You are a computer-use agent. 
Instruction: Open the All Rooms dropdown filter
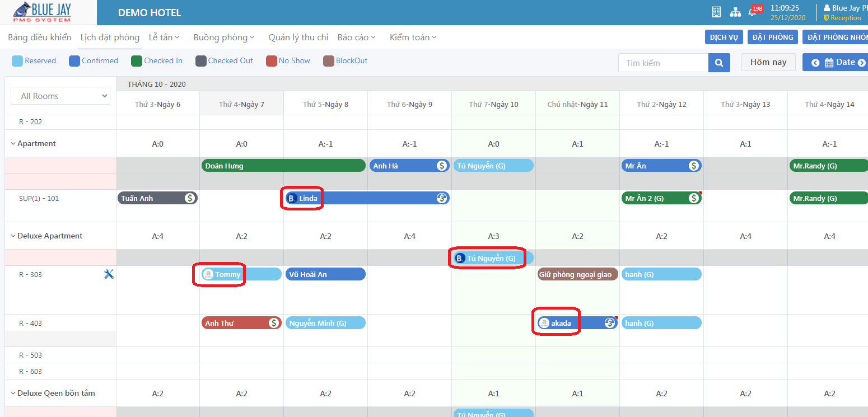point(60,96)
